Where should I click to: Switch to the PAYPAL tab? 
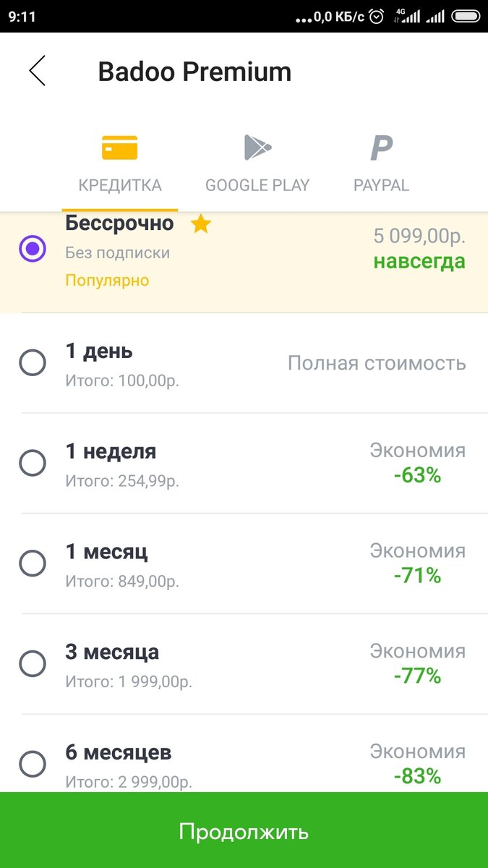(380, 185)
